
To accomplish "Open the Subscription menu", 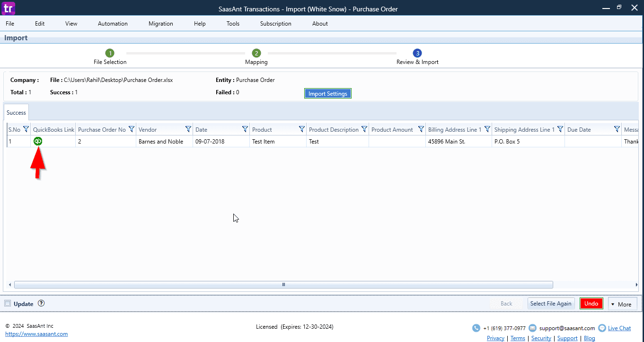I will [x=276, y=24].
